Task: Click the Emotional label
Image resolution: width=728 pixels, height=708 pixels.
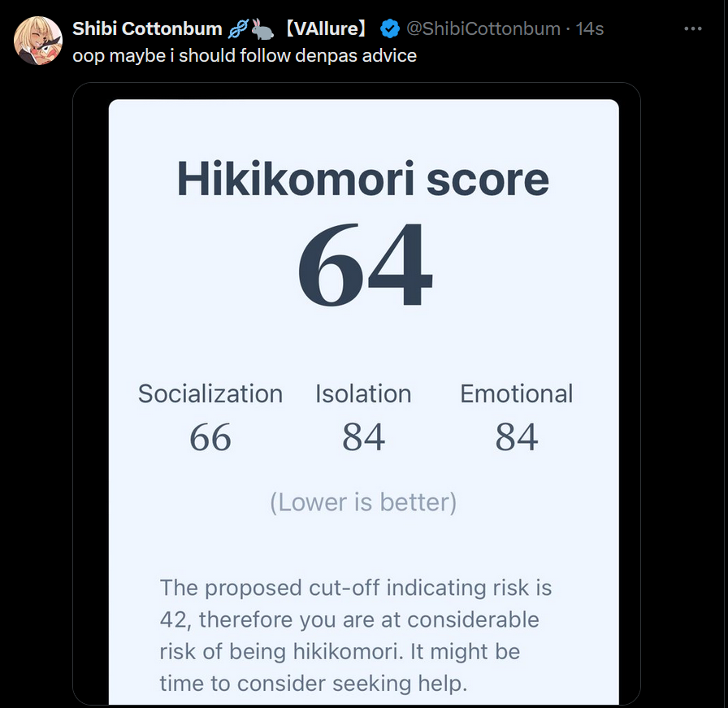Action: click(x=516, y=393)
